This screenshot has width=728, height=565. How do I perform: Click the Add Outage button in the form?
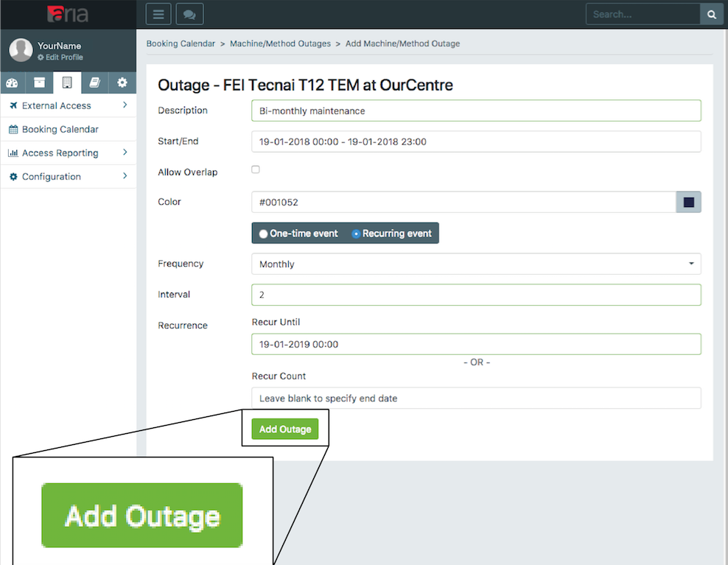(285, 429)
